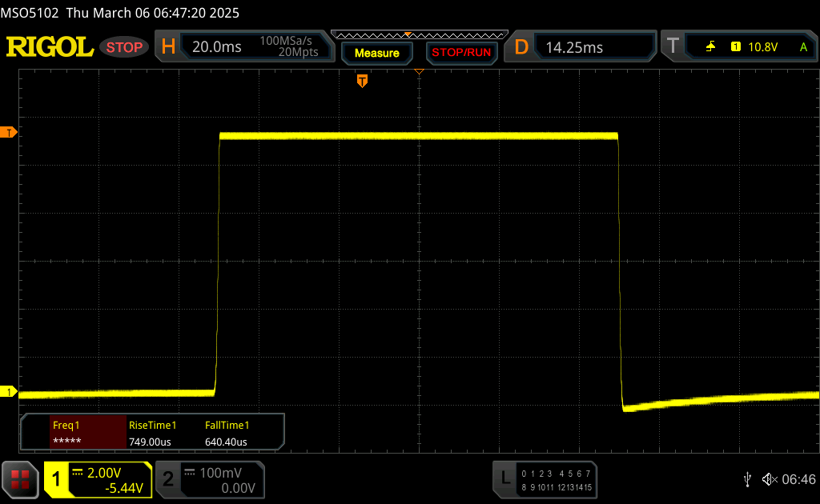Click channel 1 offset -5.44V value
820x504 pixels.
(124, 488)
